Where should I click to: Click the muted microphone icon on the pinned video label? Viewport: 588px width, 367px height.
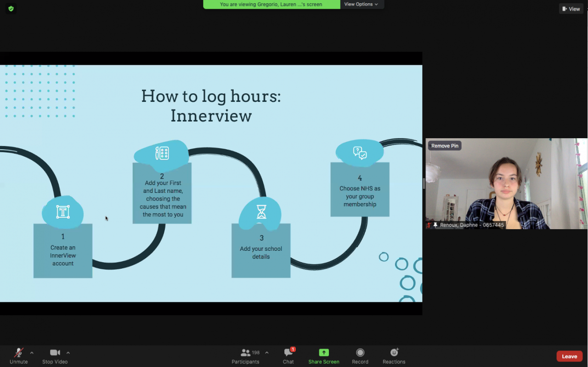tap(429, 225)
